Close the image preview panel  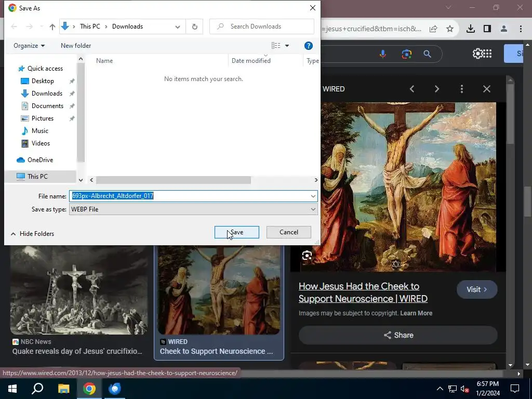pos(487,89)
